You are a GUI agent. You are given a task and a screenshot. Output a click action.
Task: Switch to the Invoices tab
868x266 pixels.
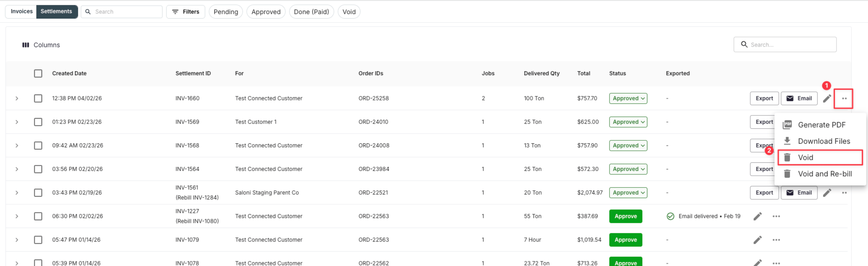click(22, 11)
